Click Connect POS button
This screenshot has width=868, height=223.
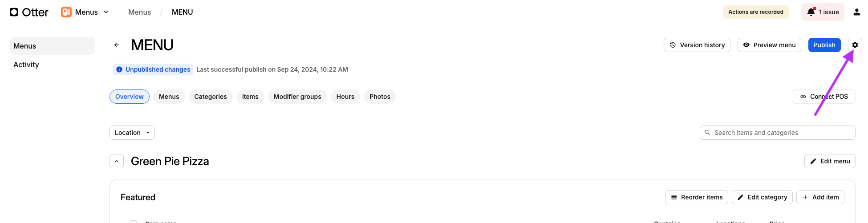823,97
